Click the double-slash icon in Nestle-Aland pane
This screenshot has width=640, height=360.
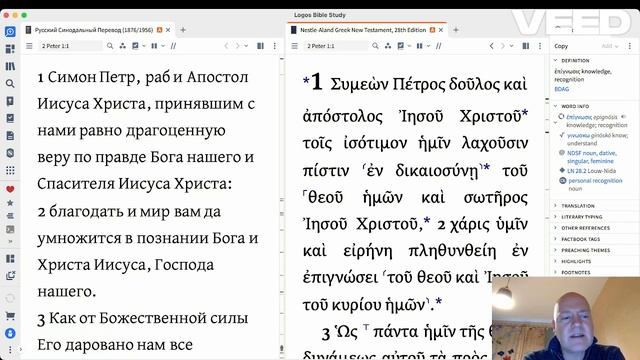pyautogui.click(x=438, y=46)
